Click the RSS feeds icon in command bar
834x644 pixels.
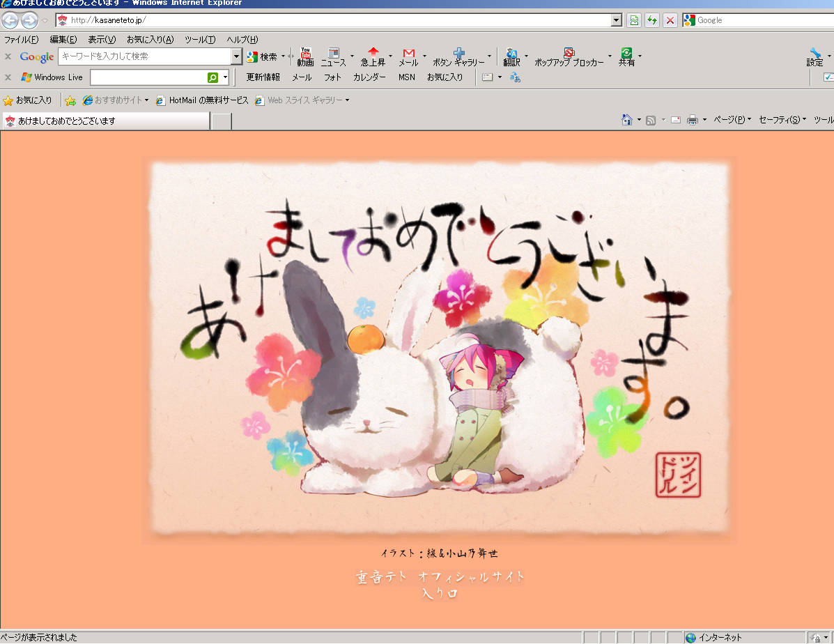point(651,121)
